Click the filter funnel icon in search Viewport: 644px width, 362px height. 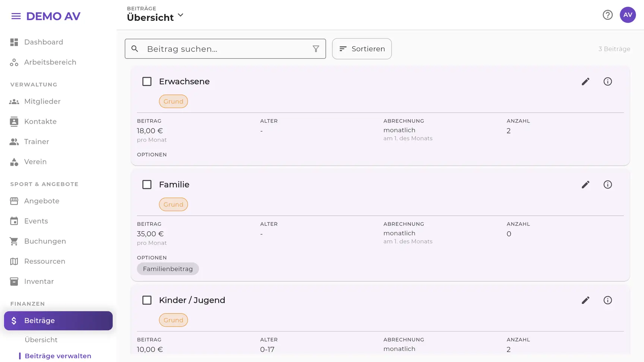point(316,49)
